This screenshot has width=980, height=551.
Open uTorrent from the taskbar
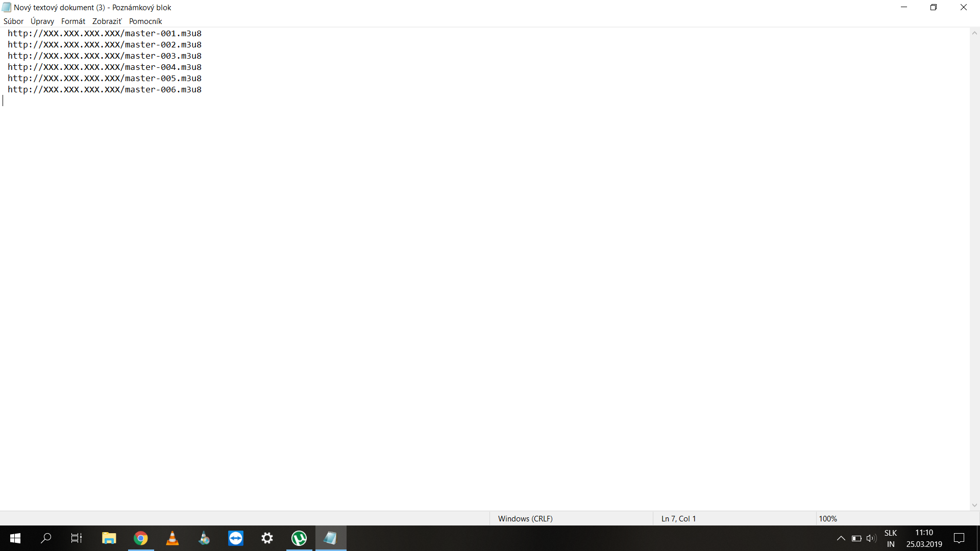[299, 538]
